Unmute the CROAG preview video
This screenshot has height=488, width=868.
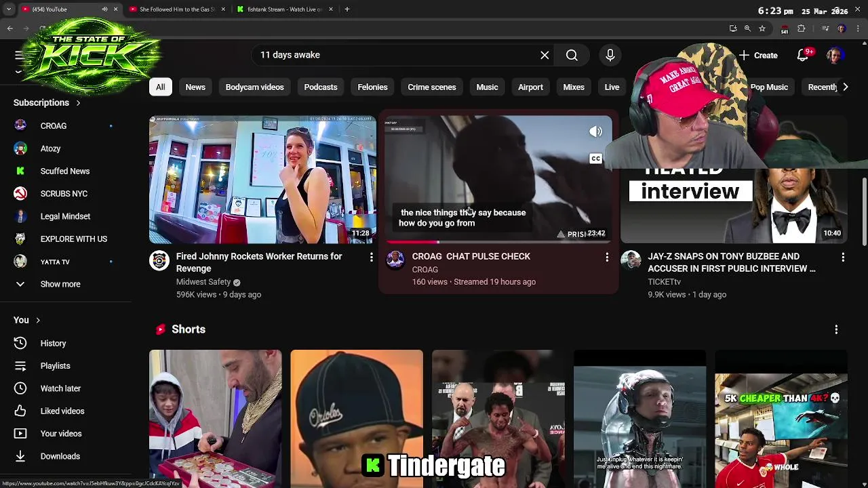pos(595,131)
